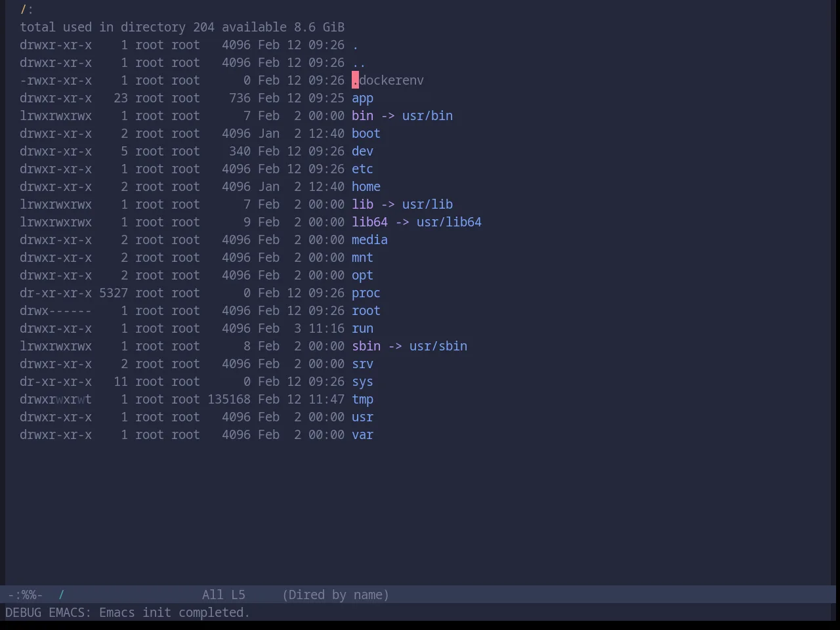Click 'Jan 2 12:40' date in boot row
This screenshot has width=840, height=630.
coord(301,133)
